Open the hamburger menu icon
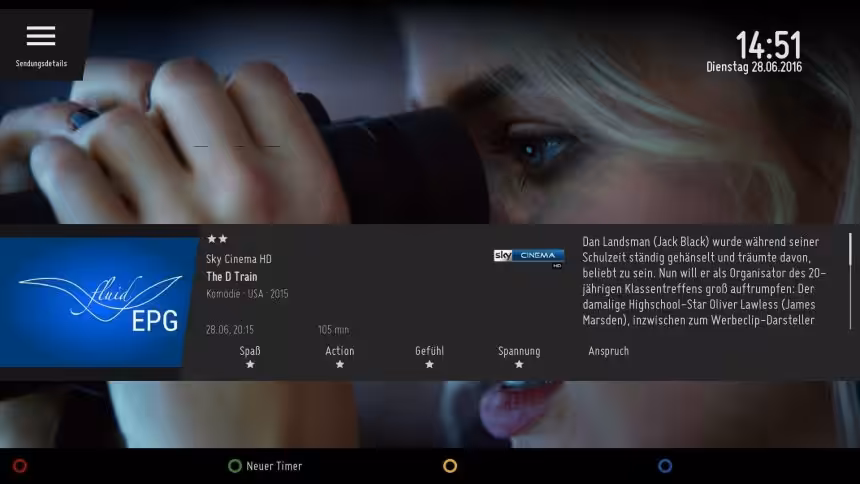Viewport: 860px width, 484px height. pyautogui.click(x=41, y=35)
